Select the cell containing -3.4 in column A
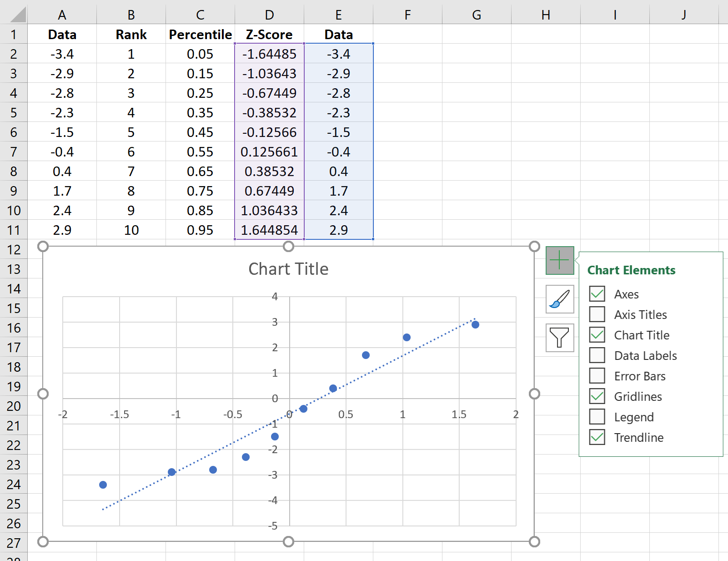Viewport: 728px width, 561px height. 62,54
